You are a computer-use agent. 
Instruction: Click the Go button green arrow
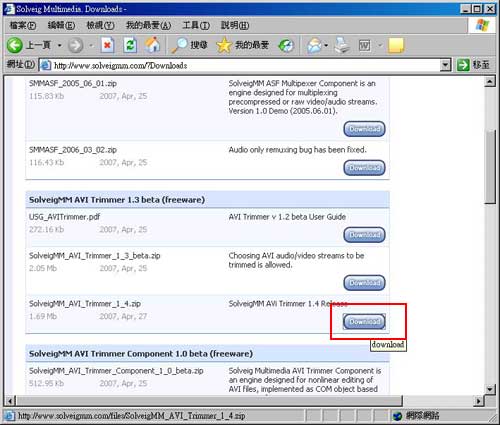(x=463, y=65)
